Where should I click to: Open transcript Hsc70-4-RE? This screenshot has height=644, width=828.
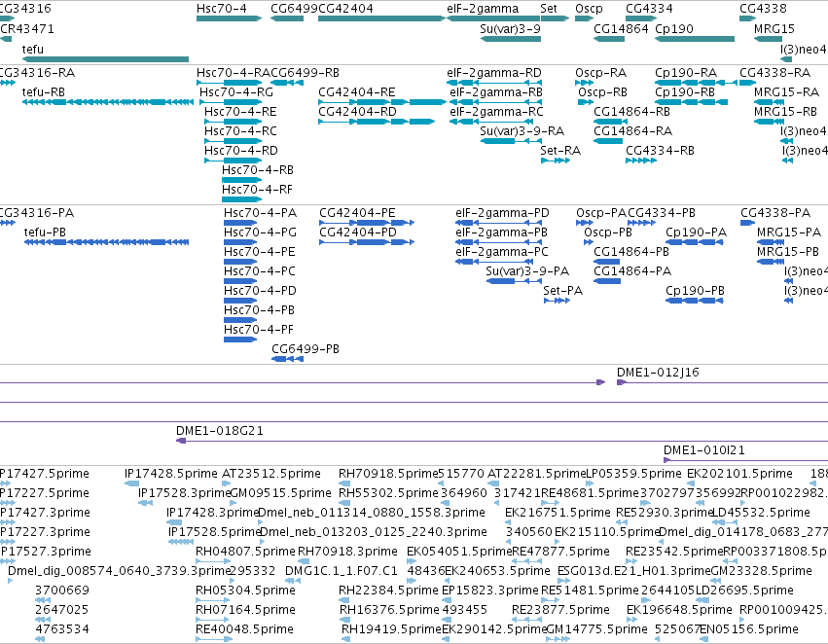(233, 122)
